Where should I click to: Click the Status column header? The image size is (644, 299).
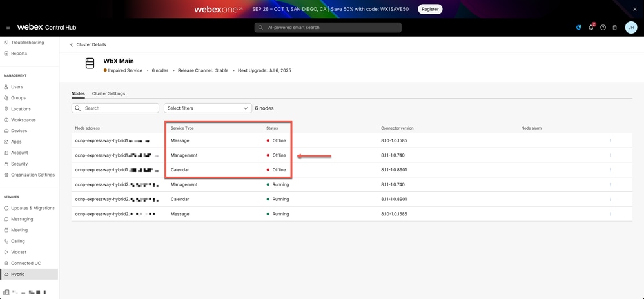click(x=272, y=128)
